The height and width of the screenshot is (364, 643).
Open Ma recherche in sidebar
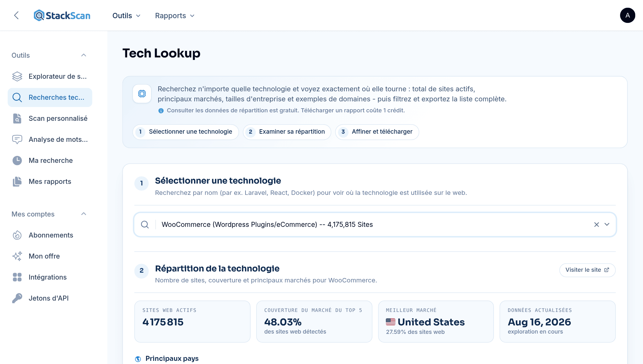[x=50, y=160]
